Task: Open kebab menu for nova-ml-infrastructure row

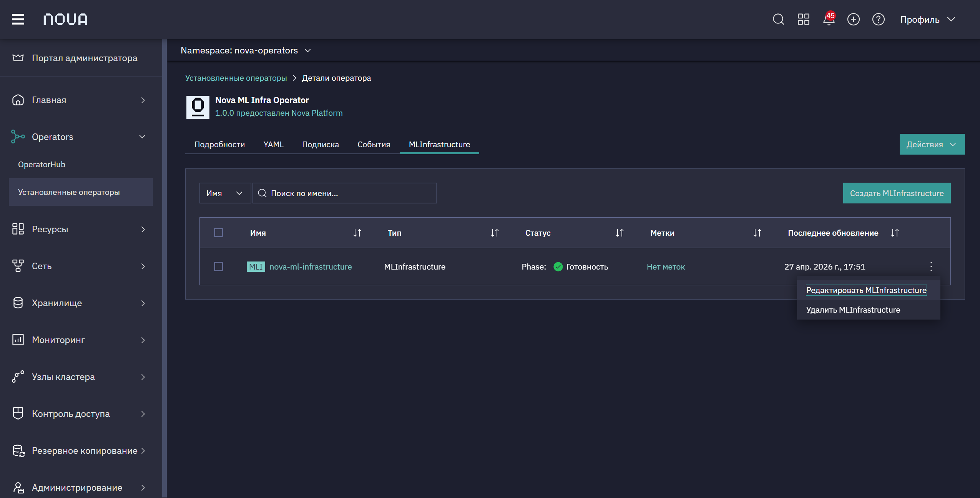Action: click(931, 266)
